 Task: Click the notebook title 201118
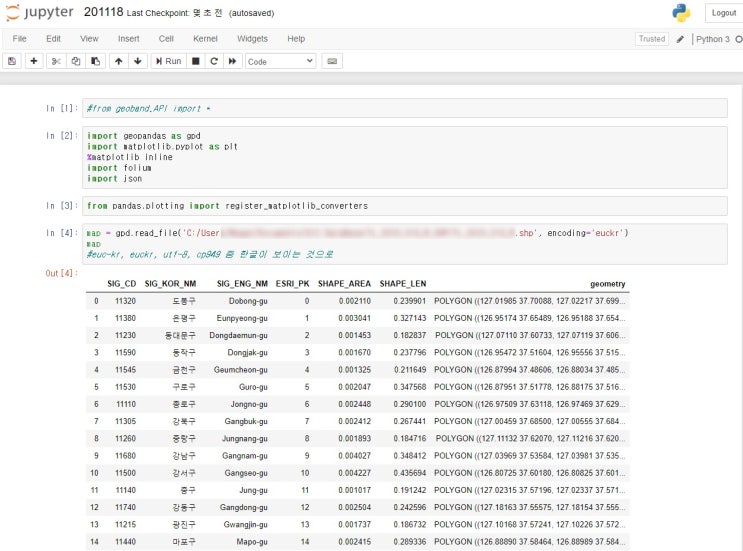pyautogui.click(x=103, y=12)
